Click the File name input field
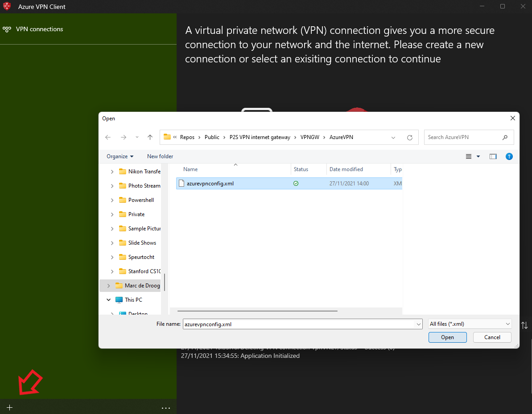This screenshot has height=414, width=532. pos(299,324)
